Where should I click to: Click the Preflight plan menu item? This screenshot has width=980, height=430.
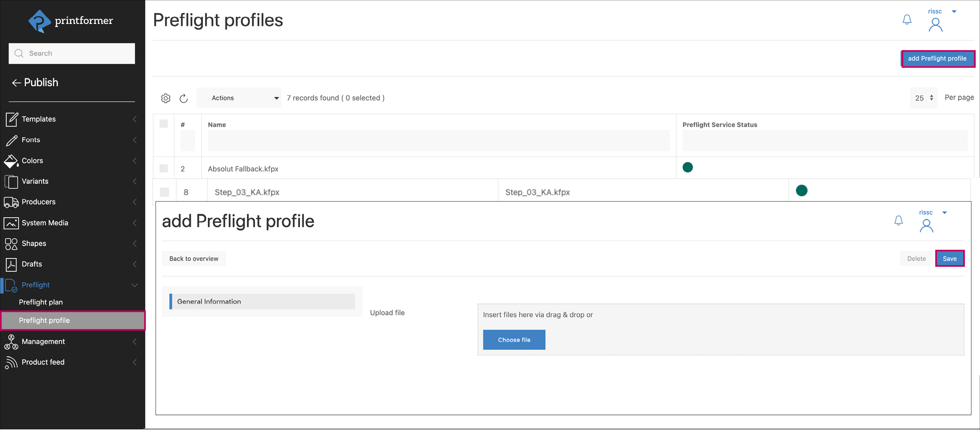41,302
